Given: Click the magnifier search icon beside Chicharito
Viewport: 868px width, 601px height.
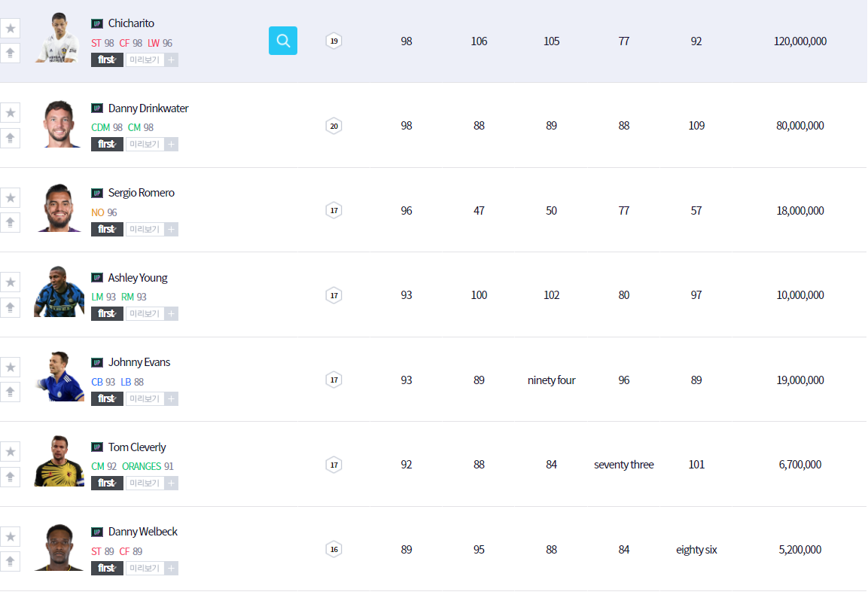Looking at the screenshot, I should pos(283,41).
